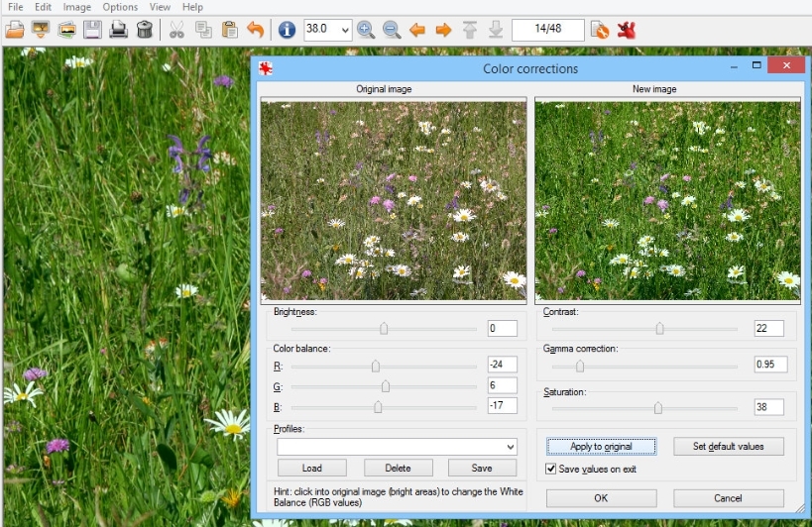Go to next image with right arrow

pos(443,30)
